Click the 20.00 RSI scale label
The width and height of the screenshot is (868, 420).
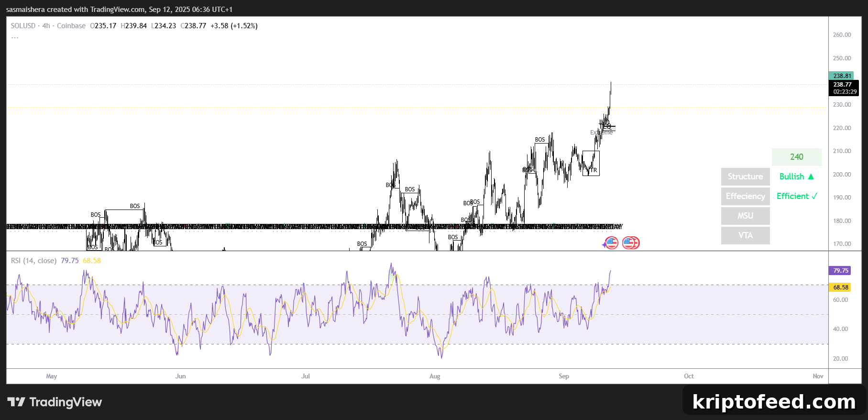point(840,359)
